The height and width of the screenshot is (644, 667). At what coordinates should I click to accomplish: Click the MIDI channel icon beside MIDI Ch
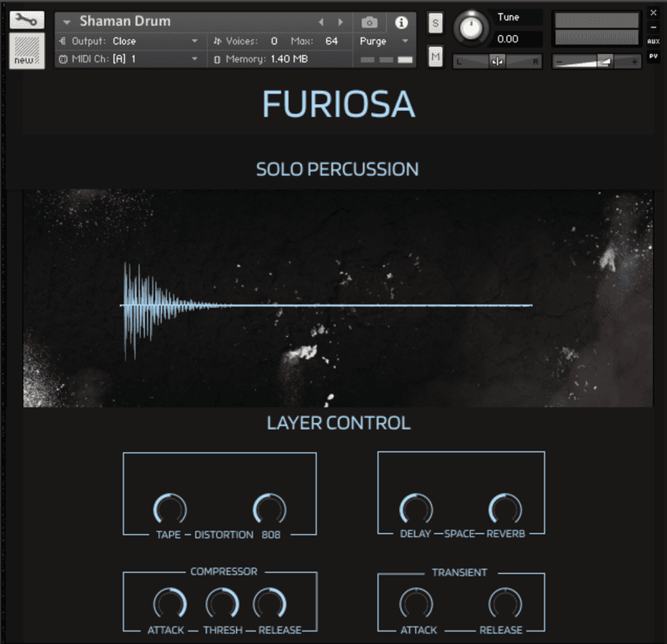[x=63, y=59]
